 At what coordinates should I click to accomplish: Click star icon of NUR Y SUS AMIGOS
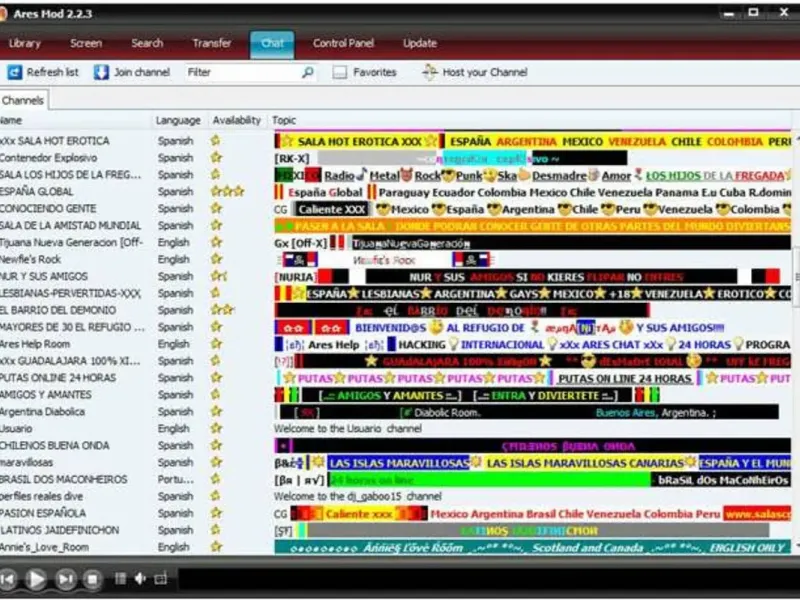[x=219, y=276]
